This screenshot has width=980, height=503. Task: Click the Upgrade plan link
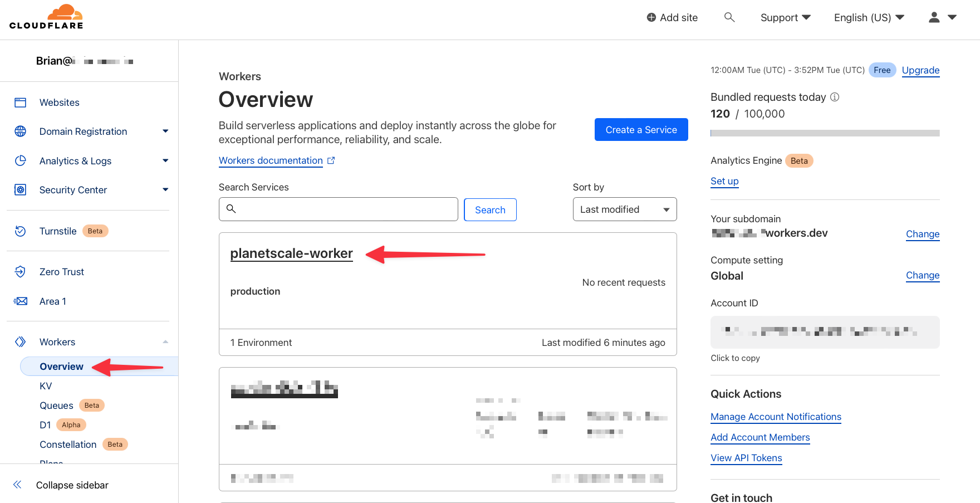coord(920,70)
